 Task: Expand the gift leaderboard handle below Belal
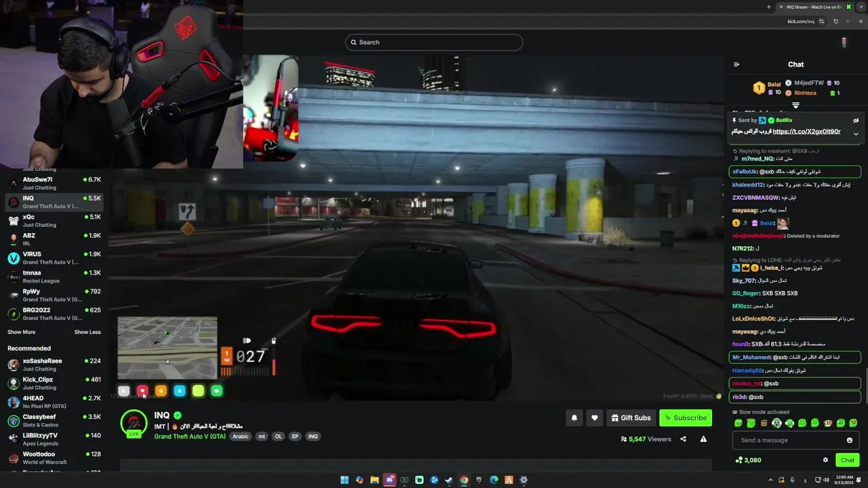pos(795,105)
